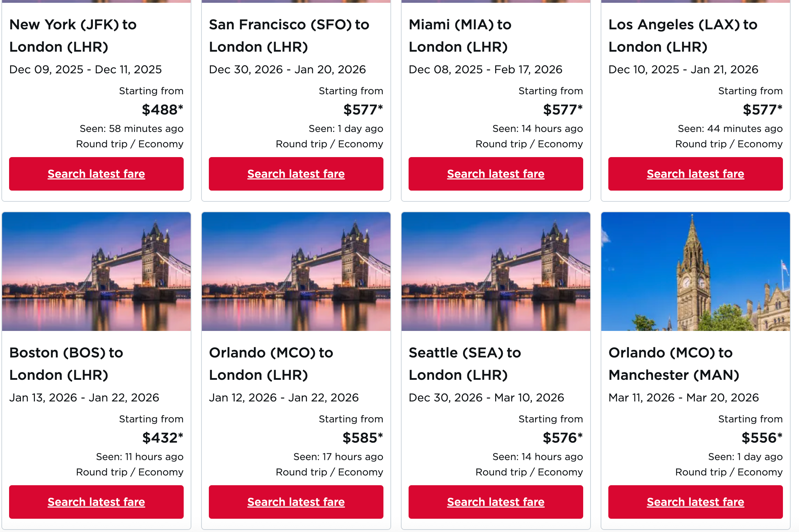Search latest fare for Miami to London
Image resolution: width=799 pixels, height=532 pixels.
[496, 173]
